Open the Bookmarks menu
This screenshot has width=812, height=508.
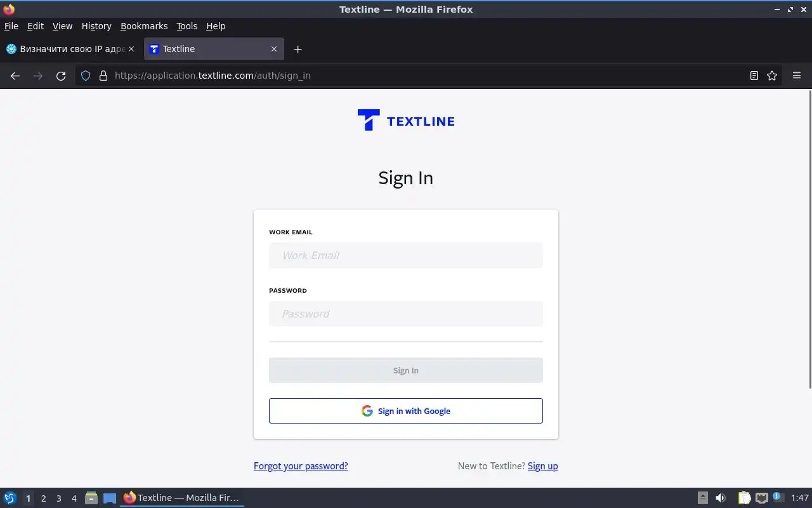point(144,26)
